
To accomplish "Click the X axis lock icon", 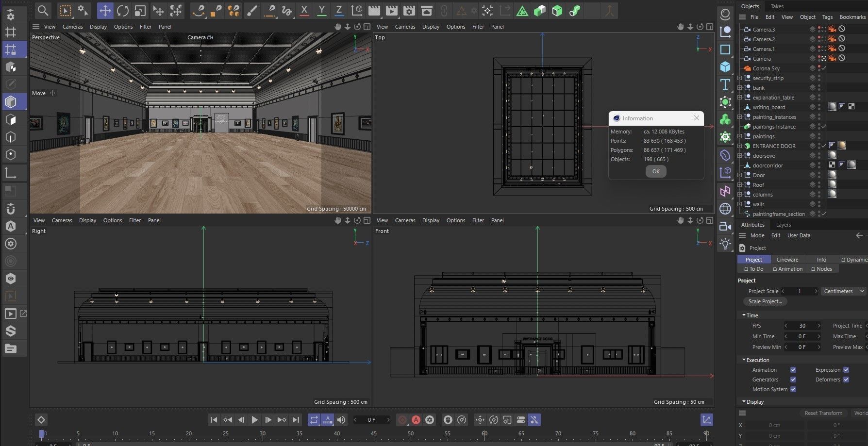I will [x=304, y=10].
